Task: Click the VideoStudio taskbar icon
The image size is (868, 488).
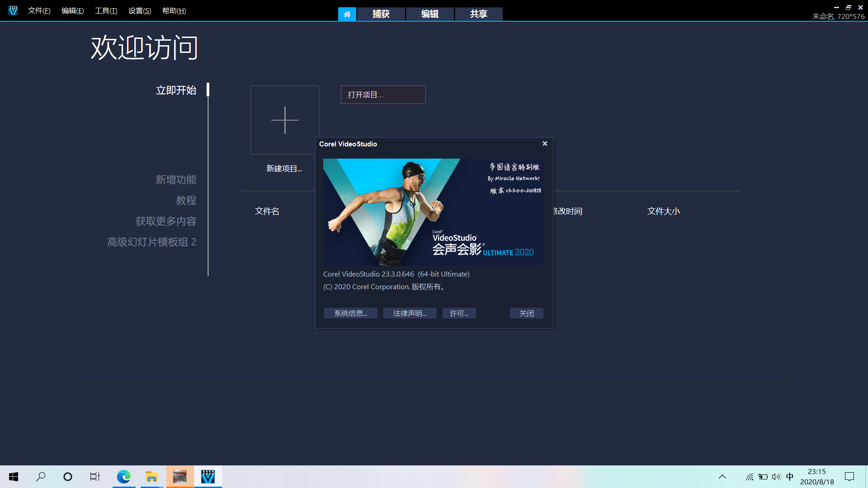Action: click(208, 477)
